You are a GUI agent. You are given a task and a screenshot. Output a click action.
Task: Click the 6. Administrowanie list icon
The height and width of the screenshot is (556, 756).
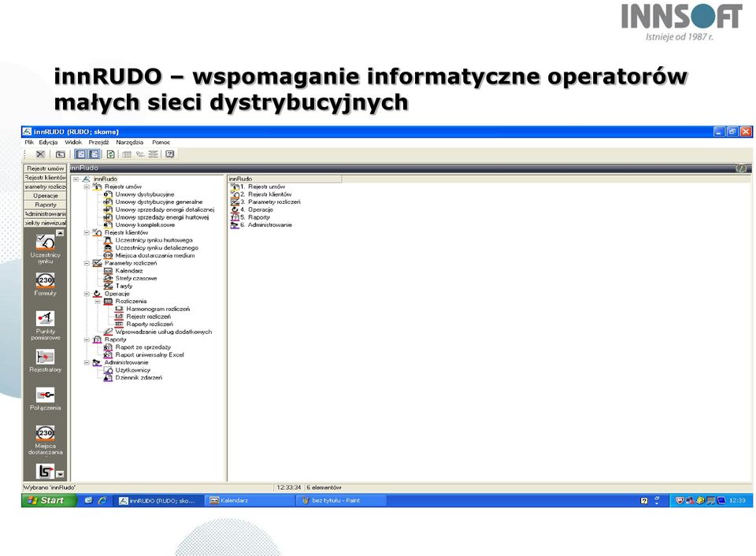tap(235, 225)
